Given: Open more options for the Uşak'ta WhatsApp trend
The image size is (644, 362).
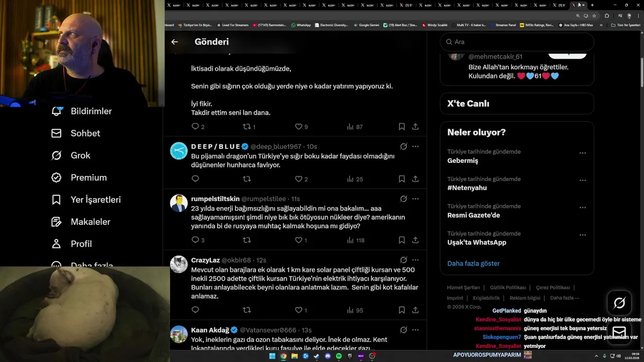Looking at the screenshot, I should (x=583, y=234).
